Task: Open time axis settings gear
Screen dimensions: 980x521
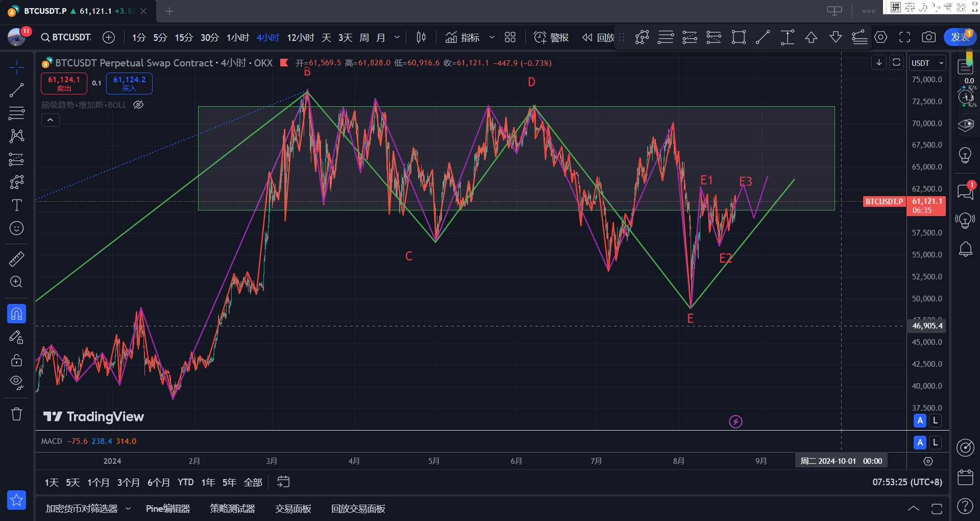Action: click(x=928, y=461)
